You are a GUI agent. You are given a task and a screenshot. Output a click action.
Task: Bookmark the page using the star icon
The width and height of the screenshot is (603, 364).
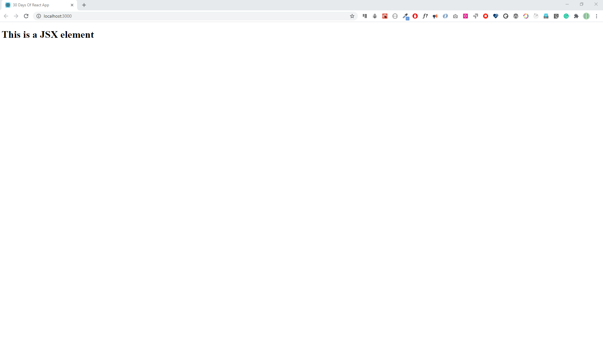coord(352,16)
